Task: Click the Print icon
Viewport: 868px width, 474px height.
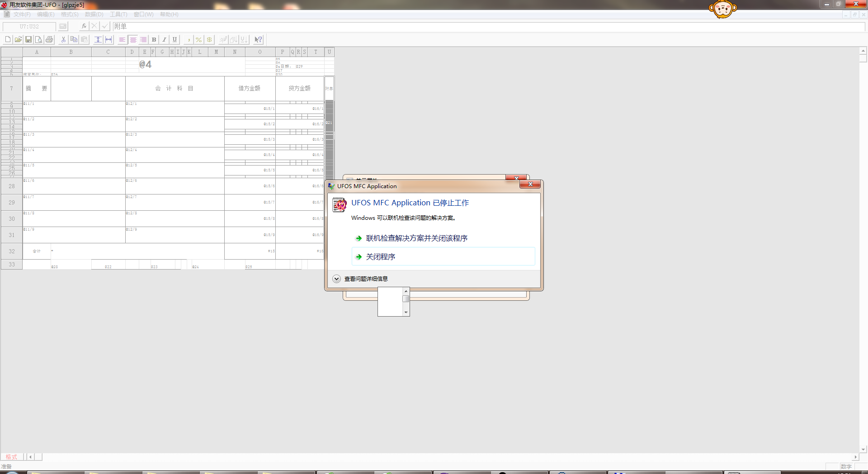Action: [x=49, y=40]
